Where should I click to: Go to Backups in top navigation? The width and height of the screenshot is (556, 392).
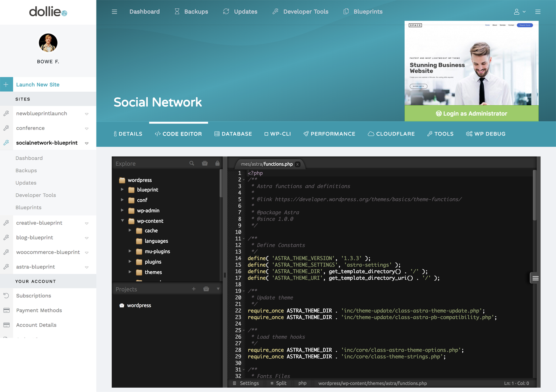191,12
